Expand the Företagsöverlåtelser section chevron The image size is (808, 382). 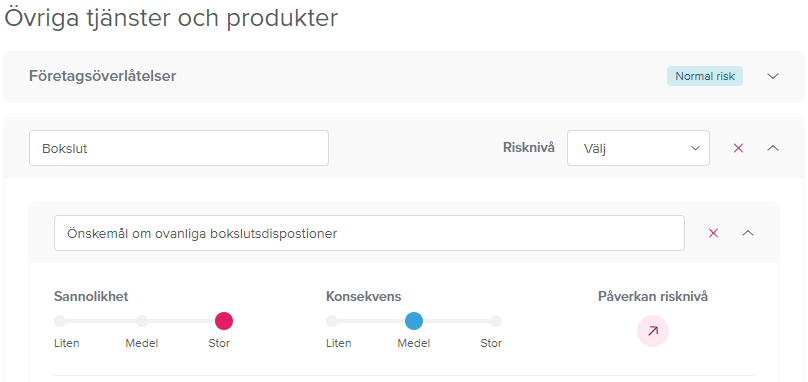tap(772, 76)
